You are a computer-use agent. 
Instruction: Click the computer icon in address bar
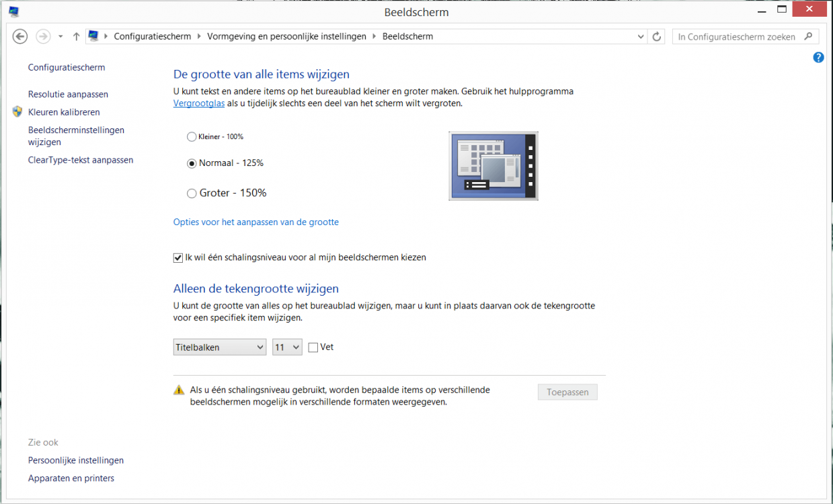(x=93, y=36)
